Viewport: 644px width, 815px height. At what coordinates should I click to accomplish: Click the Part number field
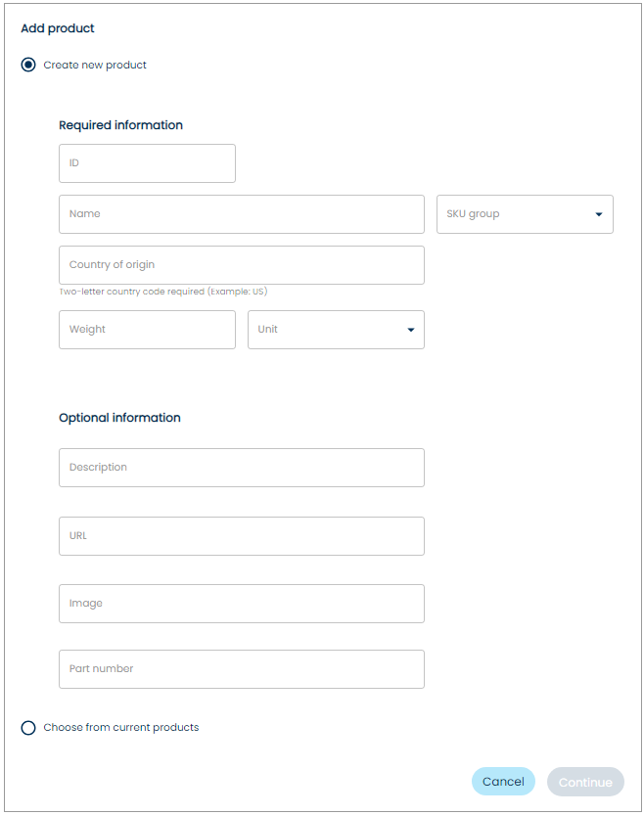241,669
